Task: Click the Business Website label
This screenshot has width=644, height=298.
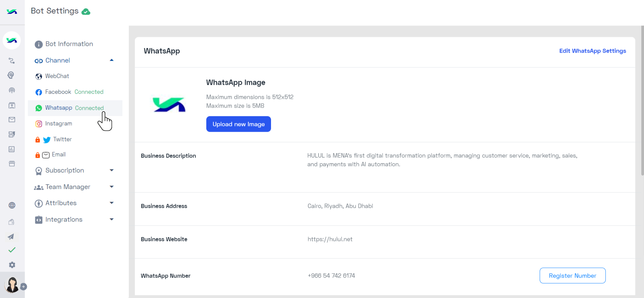Action: tap(164, 239)
